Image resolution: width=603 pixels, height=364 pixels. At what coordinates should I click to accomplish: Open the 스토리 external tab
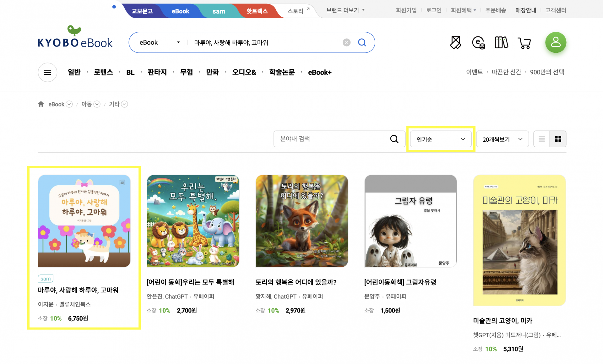[298, 11]
